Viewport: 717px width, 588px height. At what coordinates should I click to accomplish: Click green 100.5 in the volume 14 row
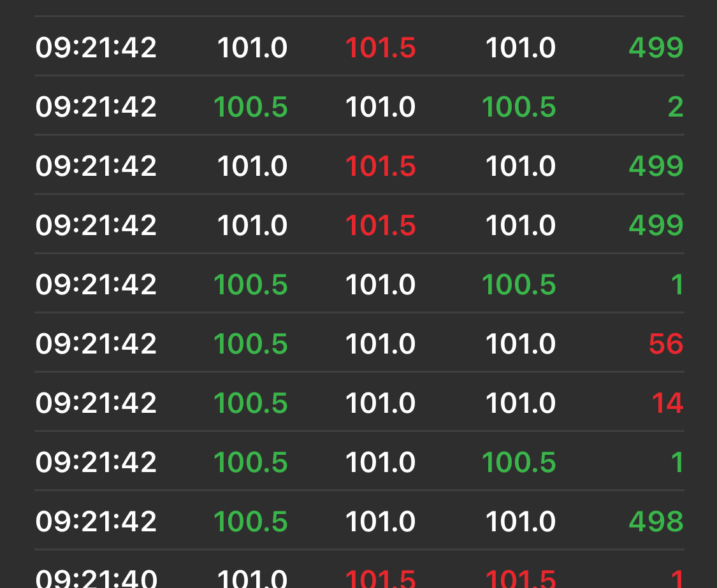(x=250, y=403)
